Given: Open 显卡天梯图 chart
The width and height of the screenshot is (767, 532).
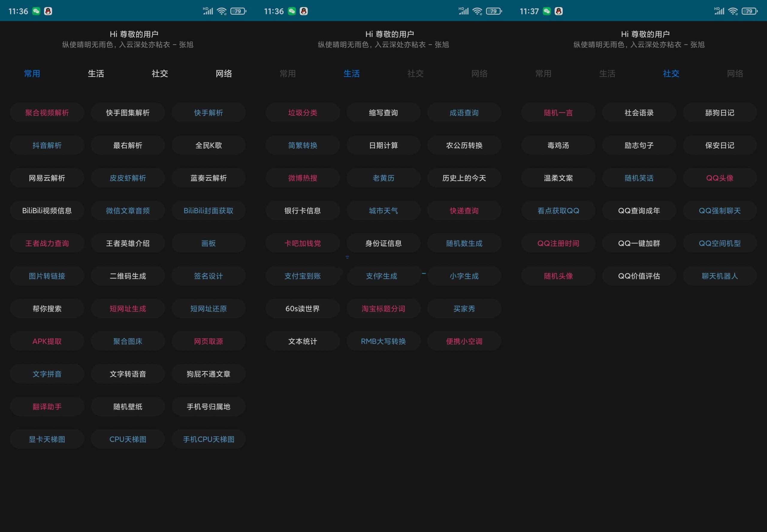Looking at the screenshot, I should [47, 439].
